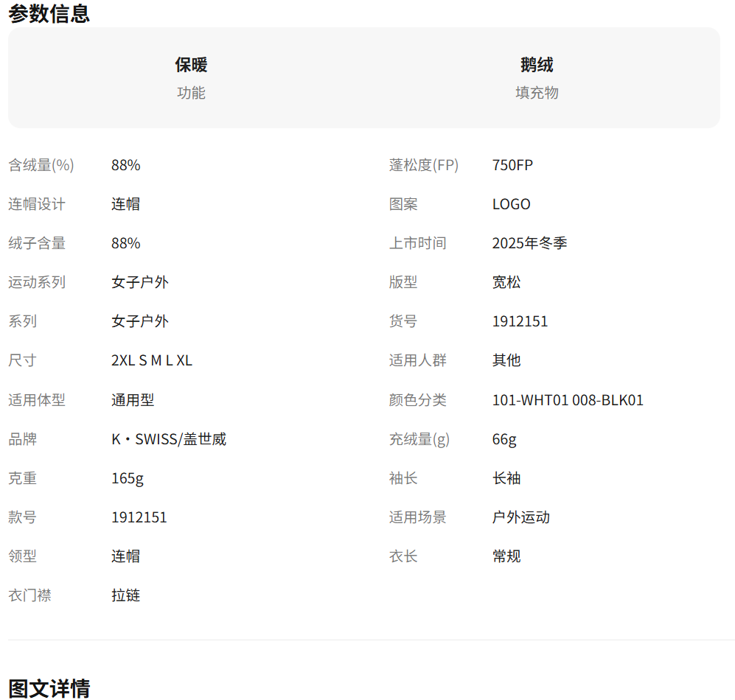Click the 66g 充绒量 value
The width and height of the screenshot is (735, 700).
[504, 439]
